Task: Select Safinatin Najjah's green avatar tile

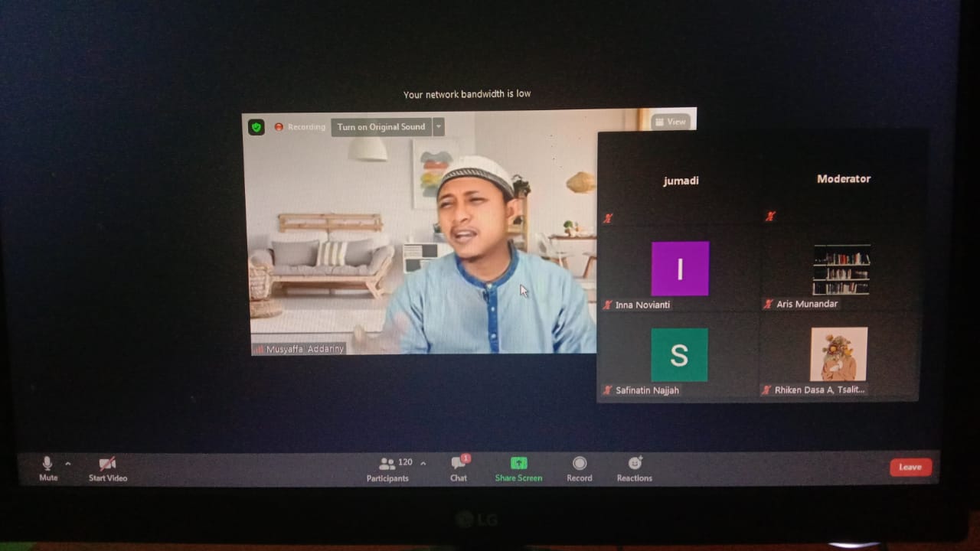Action: point(679,355)
